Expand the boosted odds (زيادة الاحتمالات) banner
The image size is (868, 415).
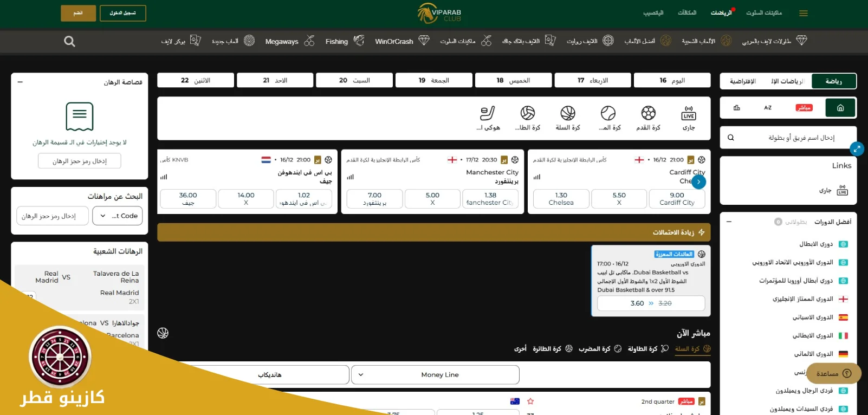click(x=433, y=232)
